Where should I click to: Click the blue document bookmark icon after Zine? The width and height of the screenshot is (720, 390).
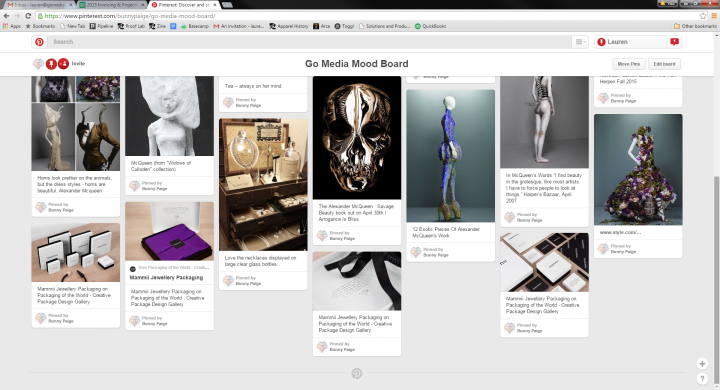[x=173, y=26]
